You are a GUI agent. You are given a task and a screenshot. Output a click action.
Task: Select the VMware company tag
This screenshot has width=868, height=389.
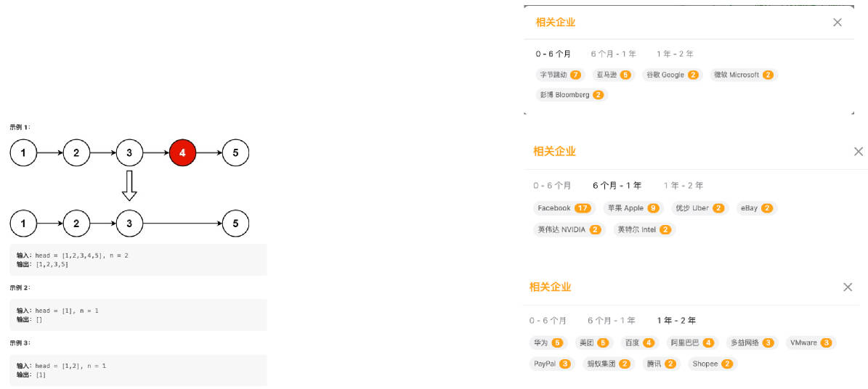point(811,343)
